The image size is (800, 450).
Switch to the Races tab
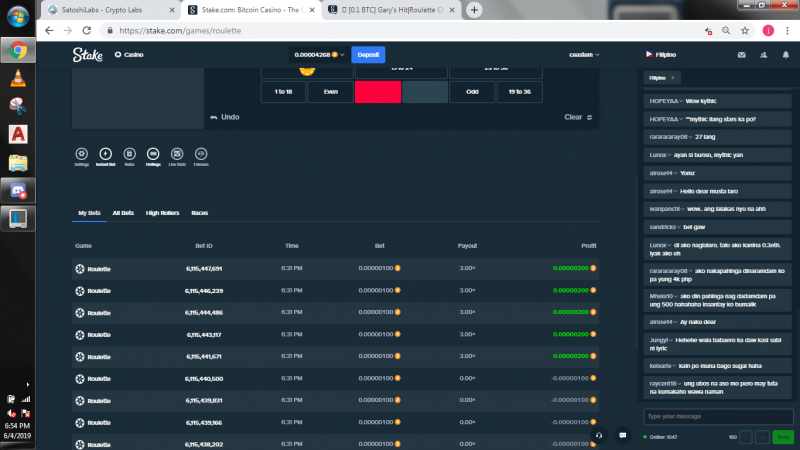199,213
